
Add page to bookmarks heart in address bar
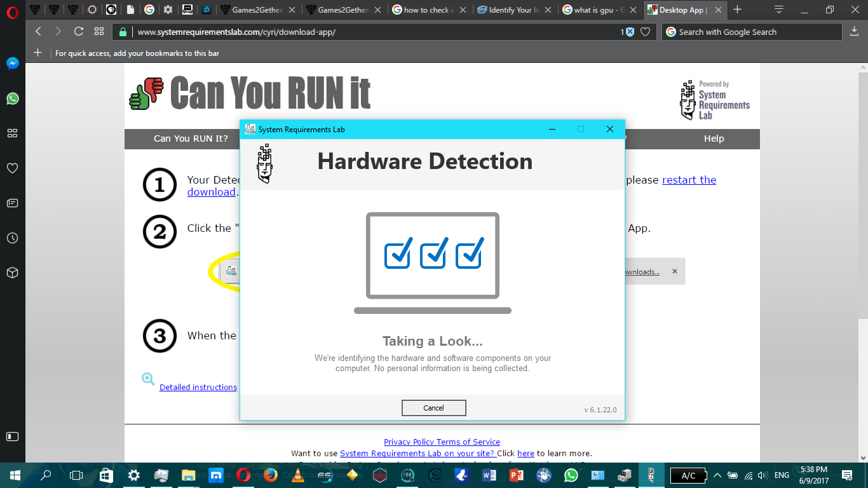(x=645, y=32)
